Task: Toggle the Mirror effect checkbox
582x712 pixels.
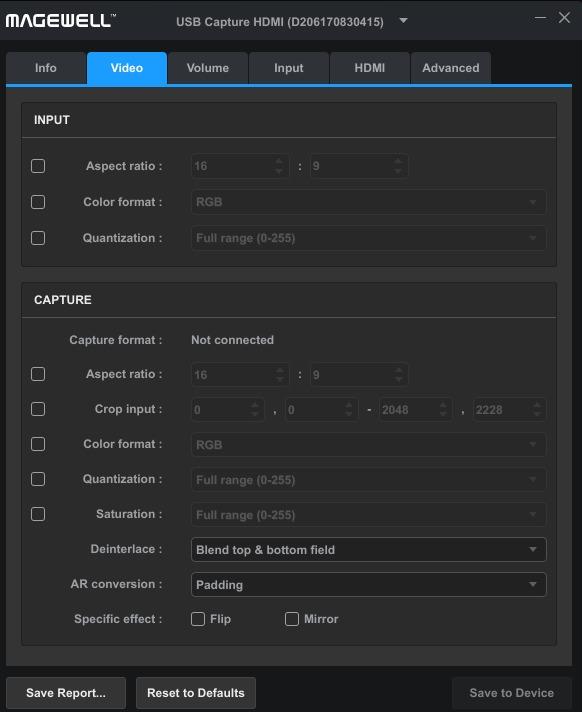Action: [x=292, y=618]
